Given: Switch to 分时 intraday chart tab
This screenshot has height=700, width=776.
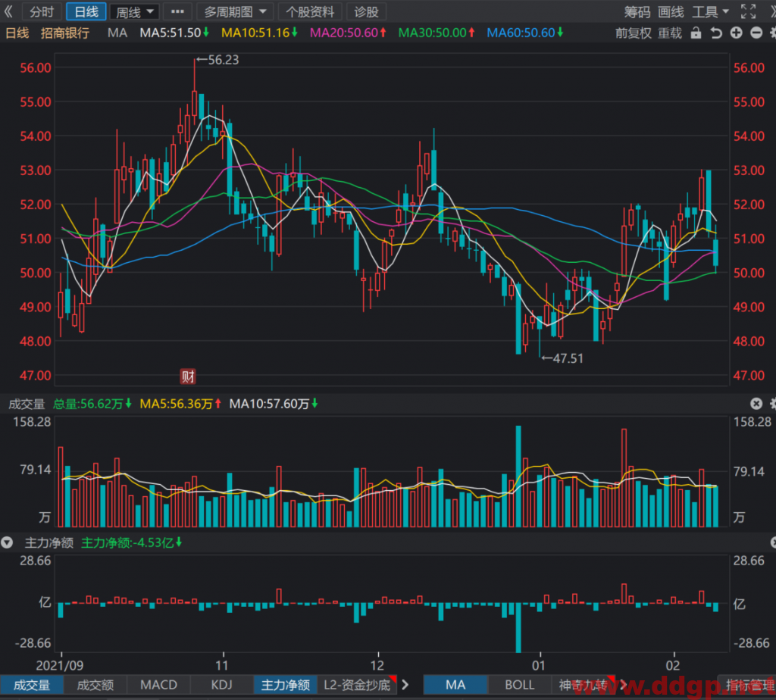Looking at the screenshot, I should click(42, 11).
